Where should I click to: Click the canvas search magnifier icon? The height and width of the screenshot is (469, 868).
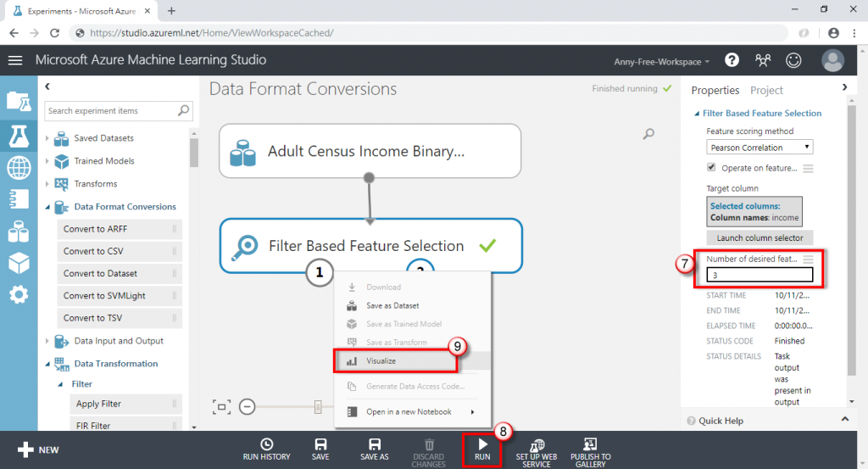coord(648,134)
